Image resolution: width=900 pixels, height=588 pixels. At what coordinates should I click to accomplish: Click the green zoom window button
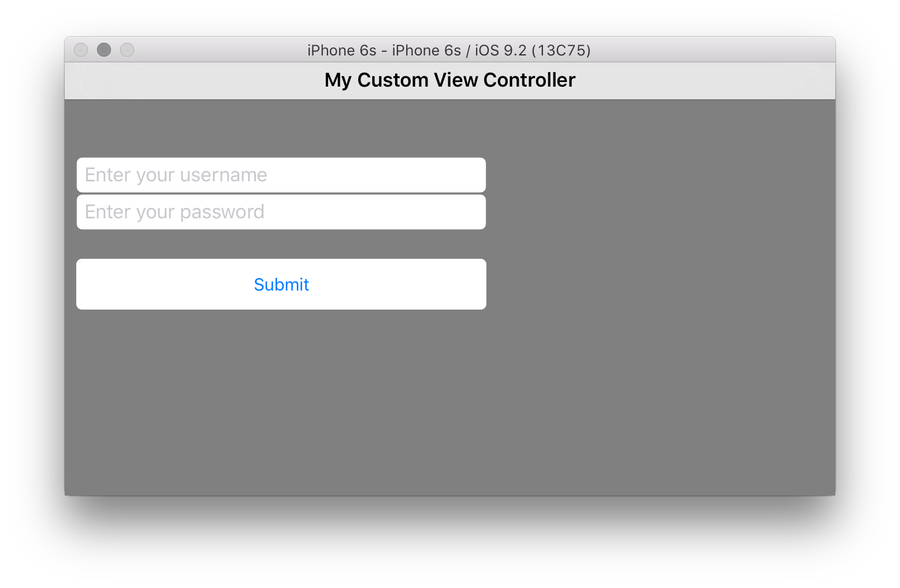click(x=127, y=50)
